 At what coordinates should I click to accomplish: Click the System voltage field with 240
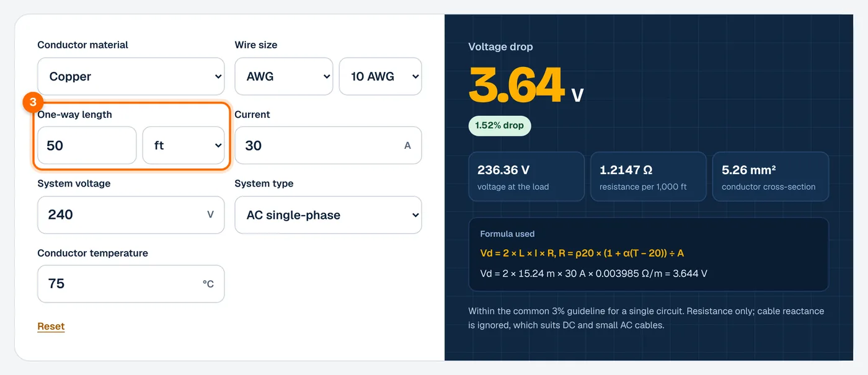[x=131, y=215]
